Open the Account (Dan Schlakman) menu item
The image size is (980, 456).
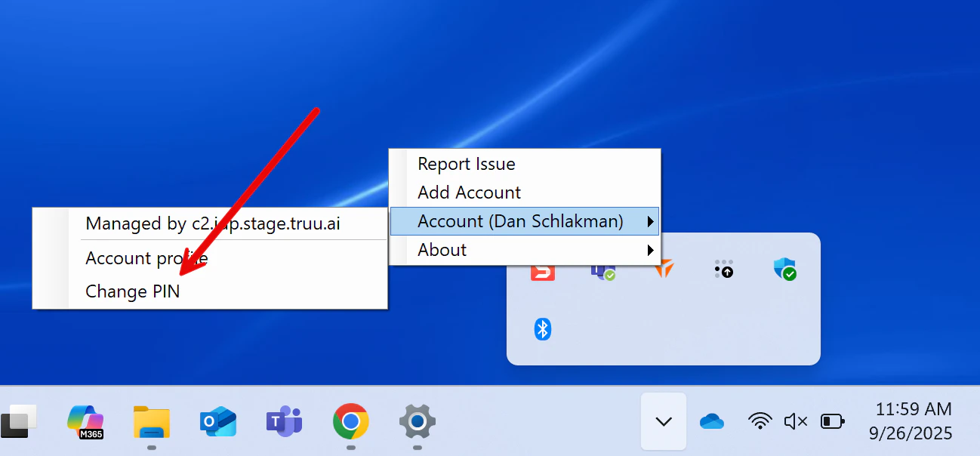[525, 221]
